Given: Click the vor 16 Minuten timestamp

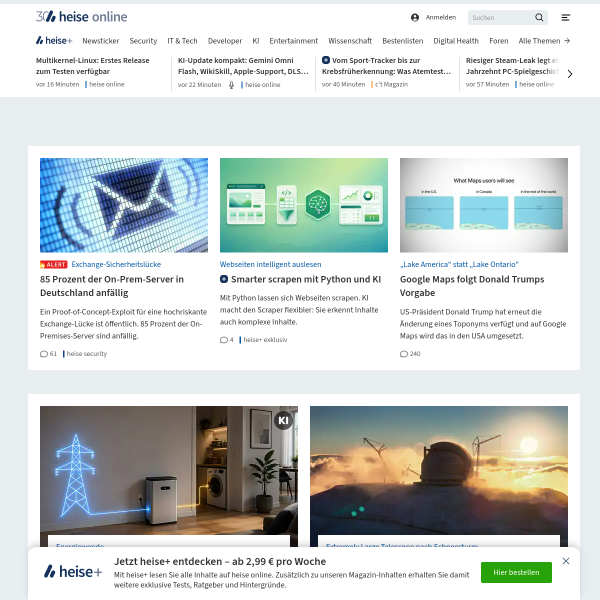Looking at the screenshot, I should (57, 85).
